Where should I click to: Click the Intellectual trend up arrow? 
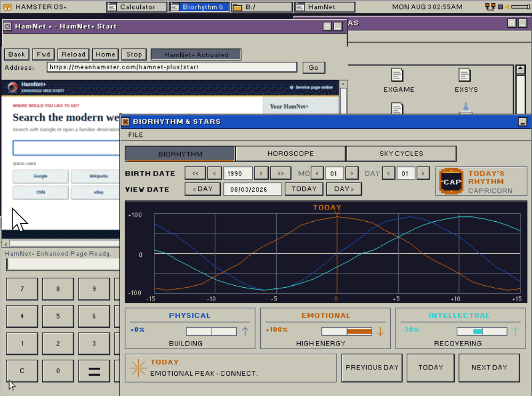[x=515, y=331]
